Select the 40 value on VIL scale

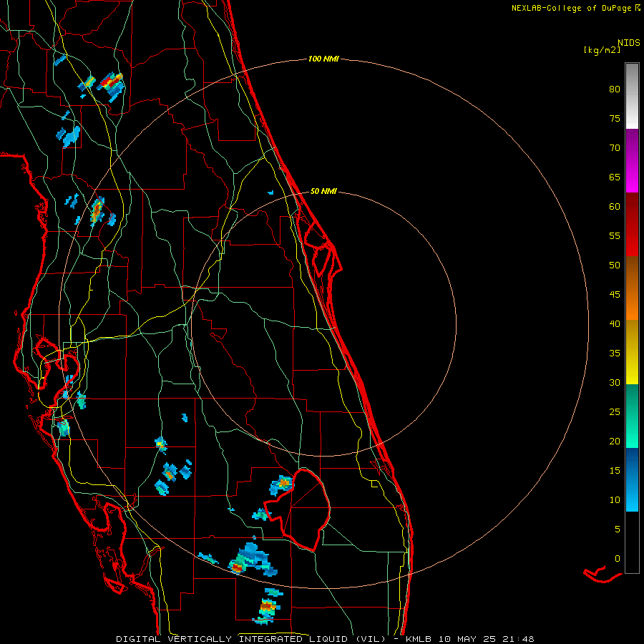click(615, 323)
